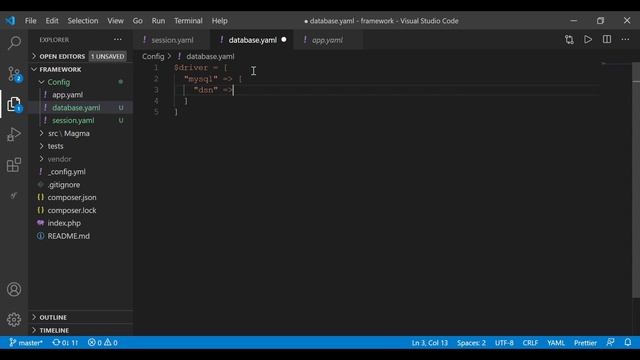Open the Manage gear icon
Image resolution: width=640 pixels, height=360 pixels.
pos(14,320)
